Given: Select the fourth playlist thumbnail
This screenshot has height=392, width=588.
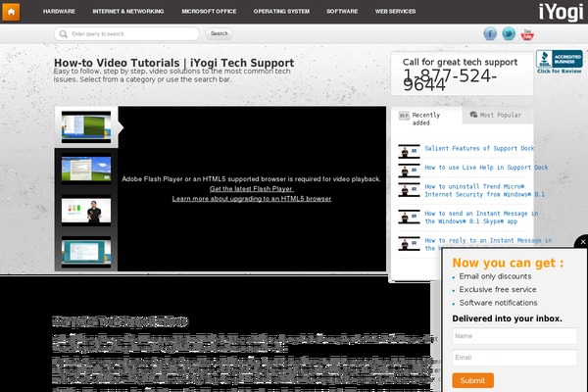Looking at the screenshot, I should click(x=86, y=253).
